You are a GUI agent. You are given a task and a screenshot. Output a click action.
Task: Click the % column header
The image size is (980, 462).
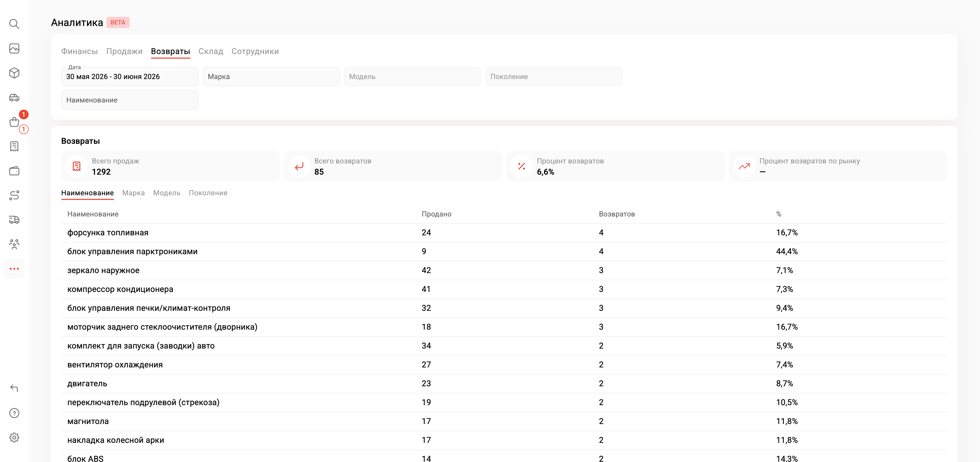point(779,214)
